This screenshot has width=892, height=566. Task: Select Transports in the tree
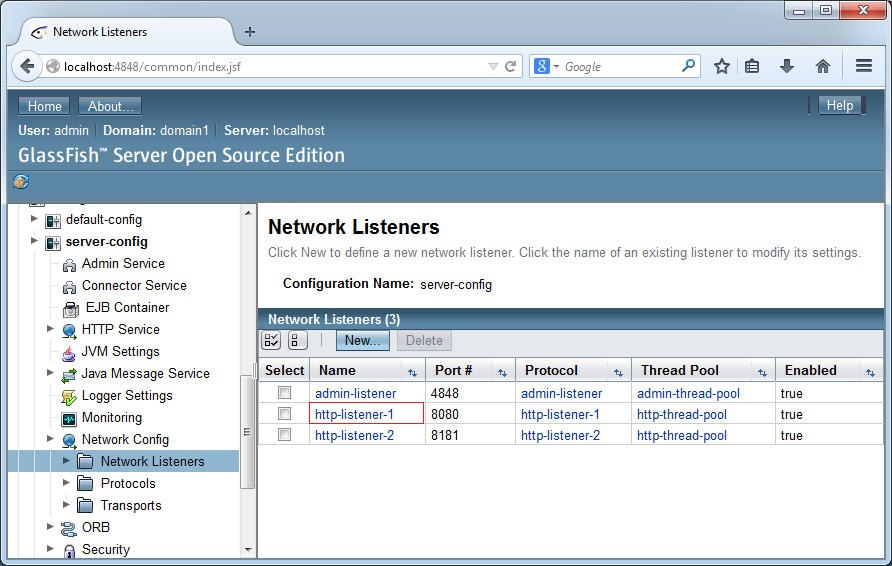[131, 505]
